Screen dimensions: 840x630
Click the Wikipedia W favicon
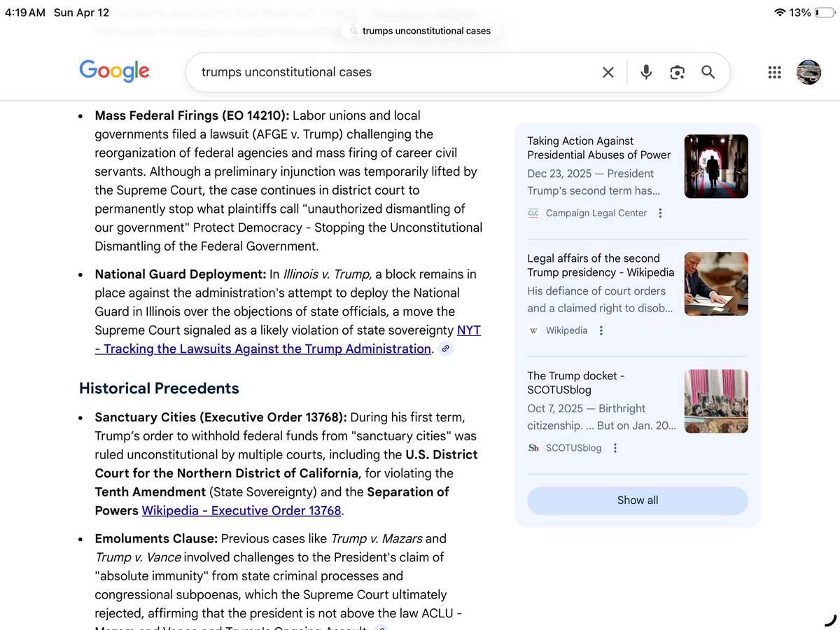point(533,330)
